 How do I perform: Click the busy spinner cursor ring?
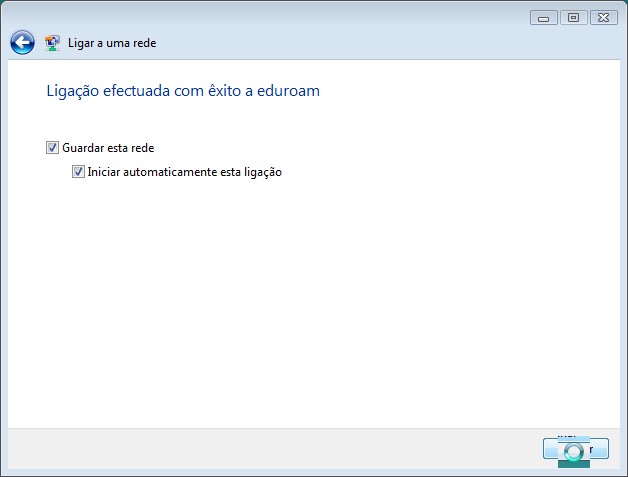click(x=574, y=452)
